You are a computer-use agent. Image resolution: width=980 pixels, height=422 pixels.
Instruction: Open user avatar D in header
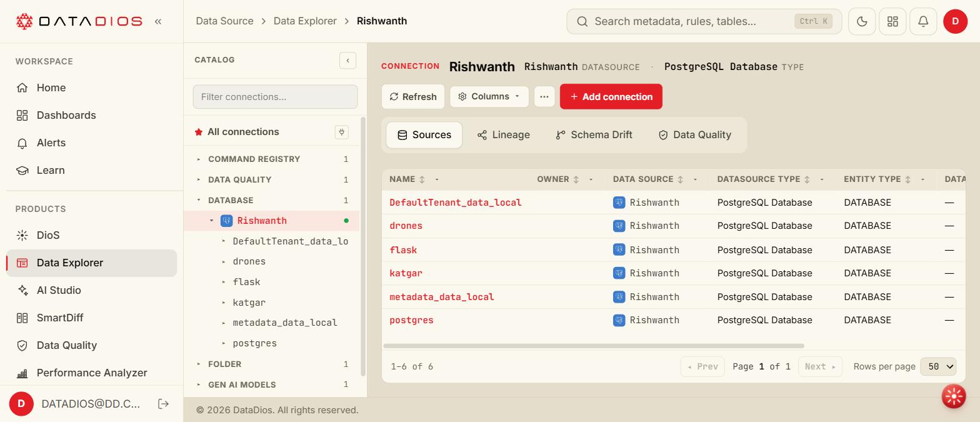(955, 21)
